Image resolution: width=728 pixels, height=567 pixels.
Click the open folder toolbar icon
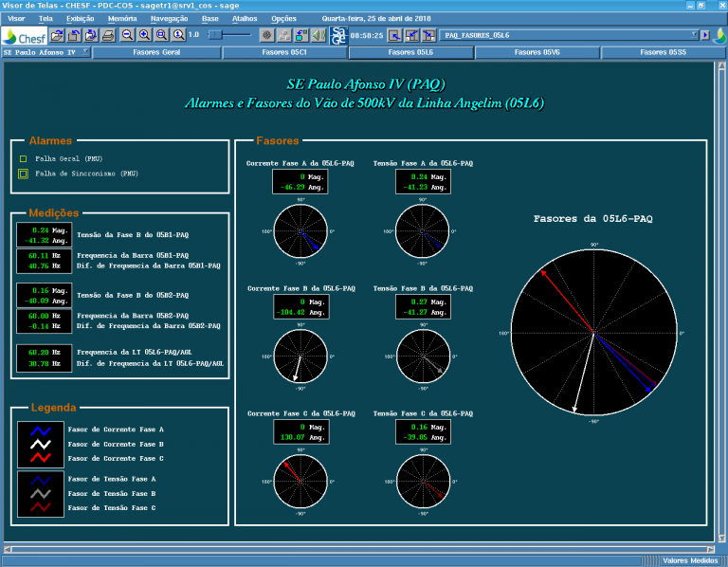pos(58,35)
